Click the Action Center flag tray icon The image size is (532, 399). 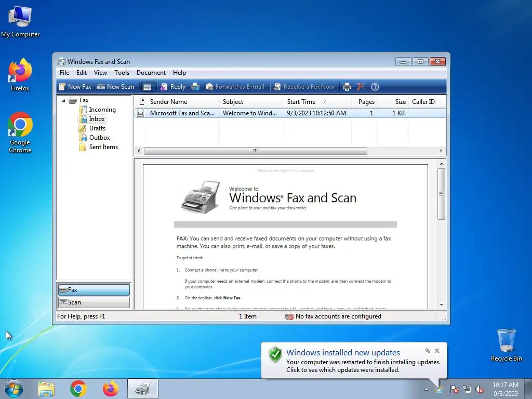(454, 390)
